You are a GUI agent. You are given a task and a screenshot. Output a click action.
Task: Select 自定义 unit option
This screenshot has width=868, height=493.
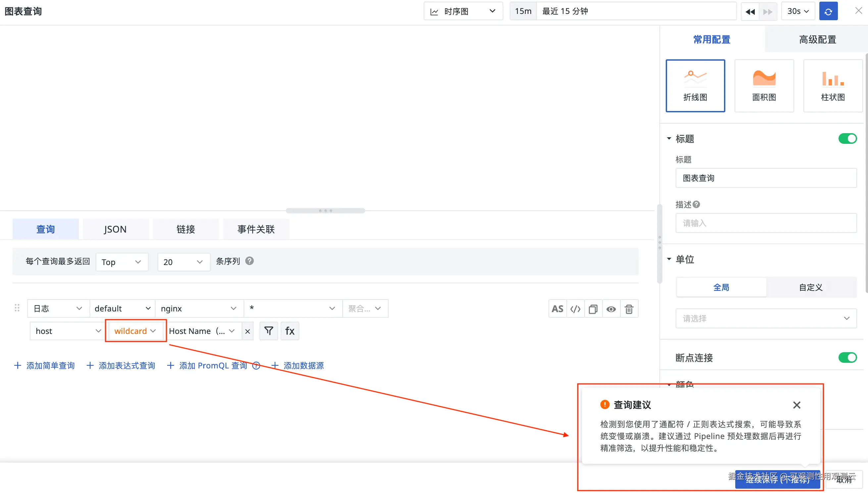(x=811, y=288)
